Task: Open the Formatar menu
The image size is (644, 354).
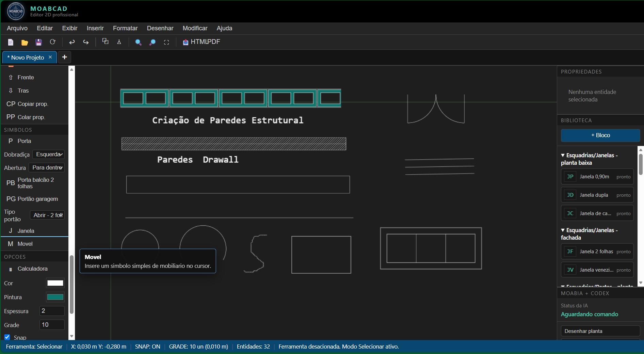Action: click(125, 28)
